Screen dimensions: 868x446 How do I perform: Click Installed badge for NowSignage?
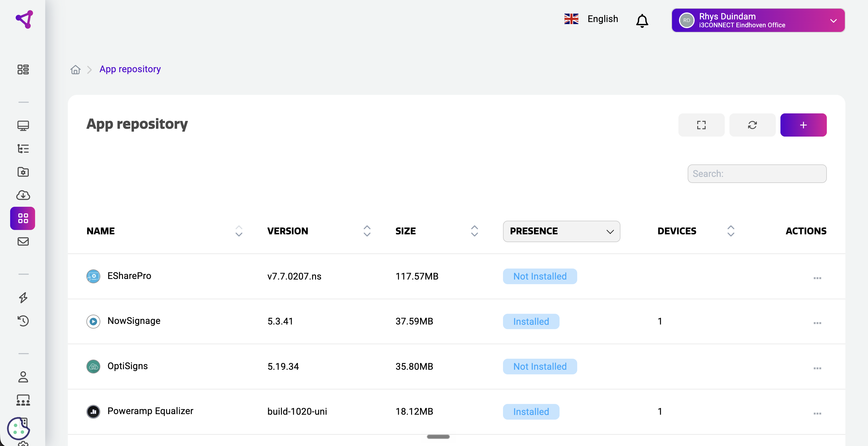click(531, 322)
